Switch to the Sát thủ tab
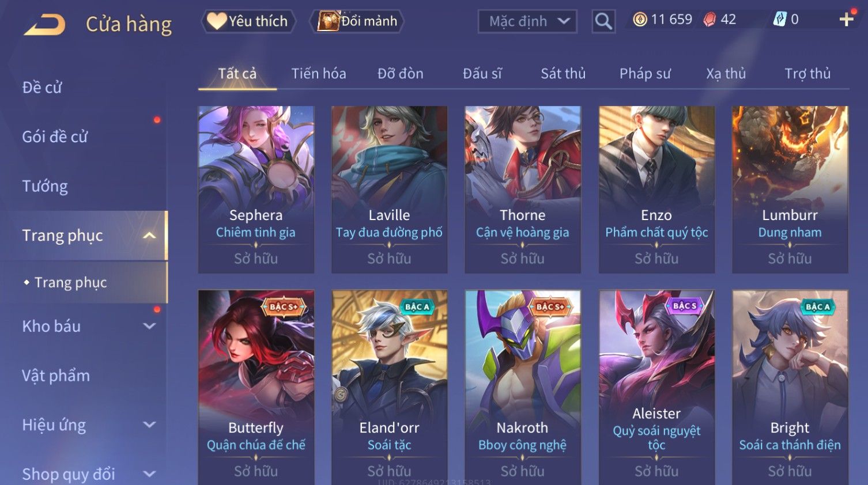Screen dimensions: 868x485 [x=563, y=74]
